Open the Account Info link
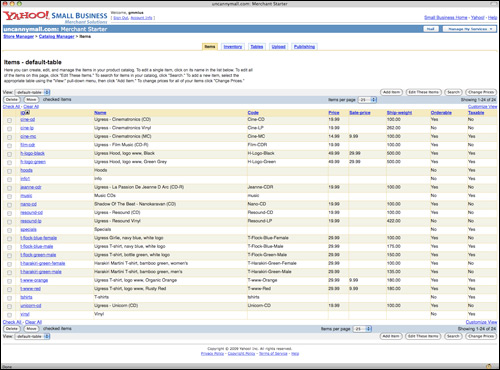 point(142,18)
